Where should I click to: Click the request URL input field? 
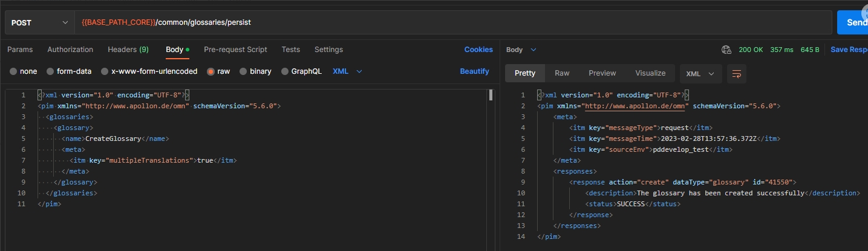click(x=454, y=22)
